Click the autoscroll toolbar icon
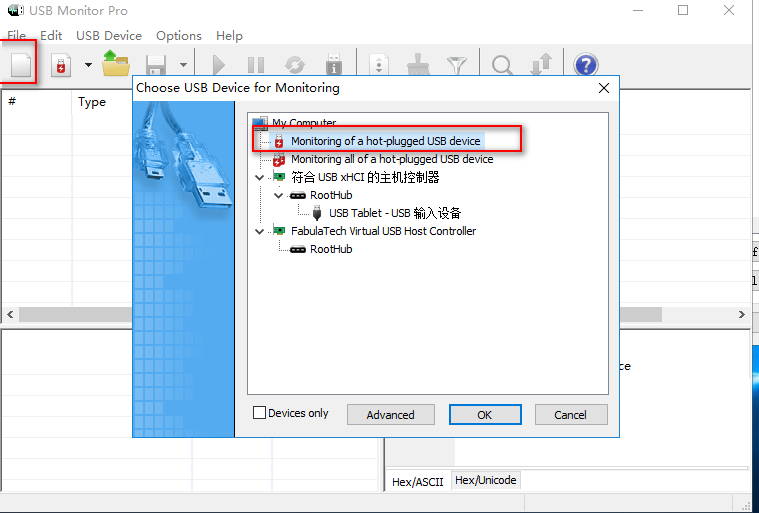This screenshot has height=513, width=759. pyautogui.click(x=379, y=65)
